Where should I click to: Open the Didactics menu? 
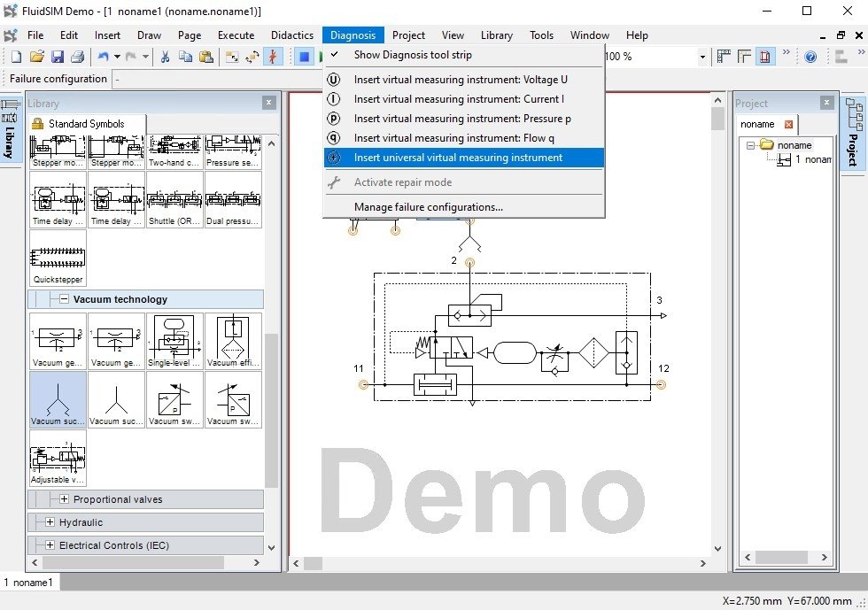coord(292,35)
